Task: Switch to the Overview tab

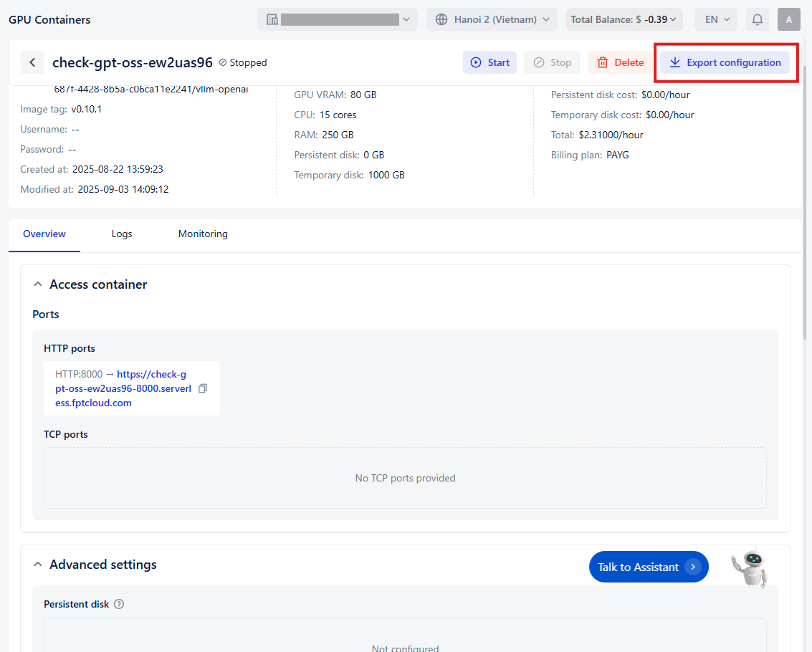Action: click(x=44, y=234)
